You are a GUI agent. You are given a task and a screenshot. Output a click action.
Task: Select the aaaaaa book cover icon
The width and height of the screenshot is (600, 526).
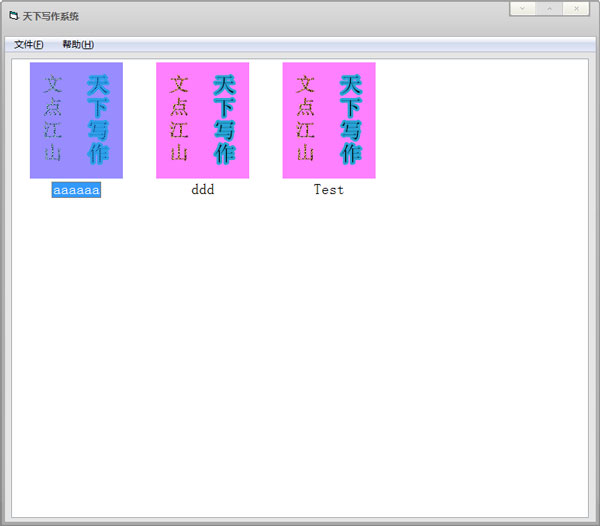click(76, 120)
